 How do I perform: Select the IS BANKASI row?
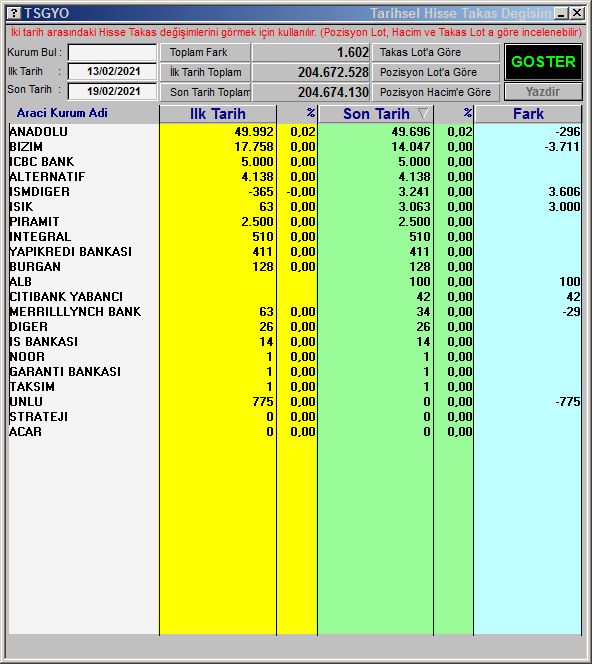295,342
